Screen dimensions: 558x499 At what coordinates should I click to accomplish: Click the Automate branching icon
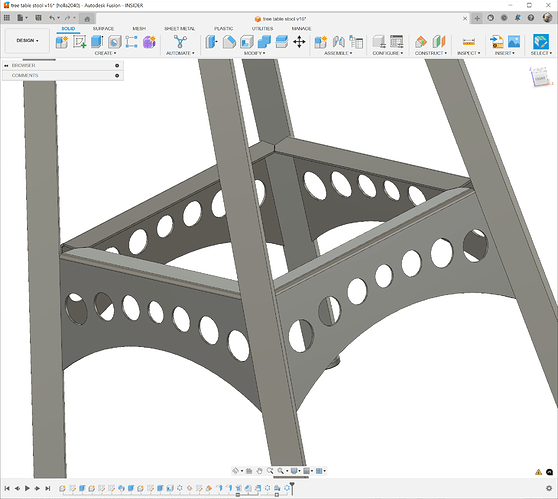coord(180,42)
